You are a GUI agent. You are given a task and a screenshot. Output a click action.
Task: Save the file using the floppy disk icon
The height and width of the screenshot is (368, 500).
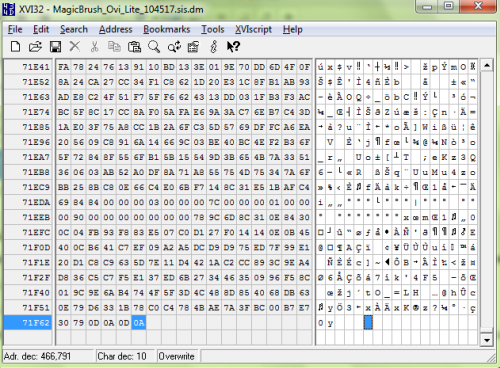coord(55,47)
